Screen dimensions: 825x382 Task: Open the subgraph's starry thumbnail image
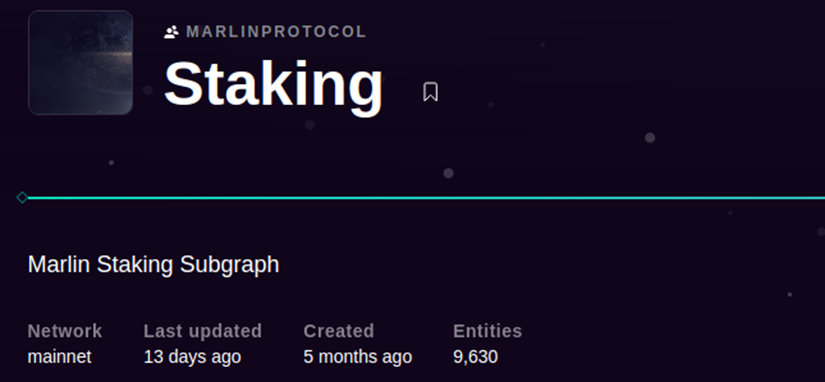click(81, 62)
